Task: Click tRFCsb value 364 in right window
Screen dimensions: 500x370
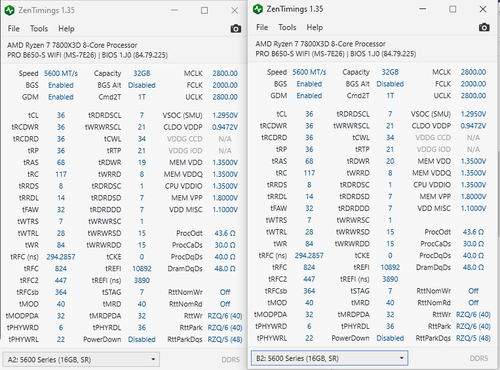Action: pos(309,291)
